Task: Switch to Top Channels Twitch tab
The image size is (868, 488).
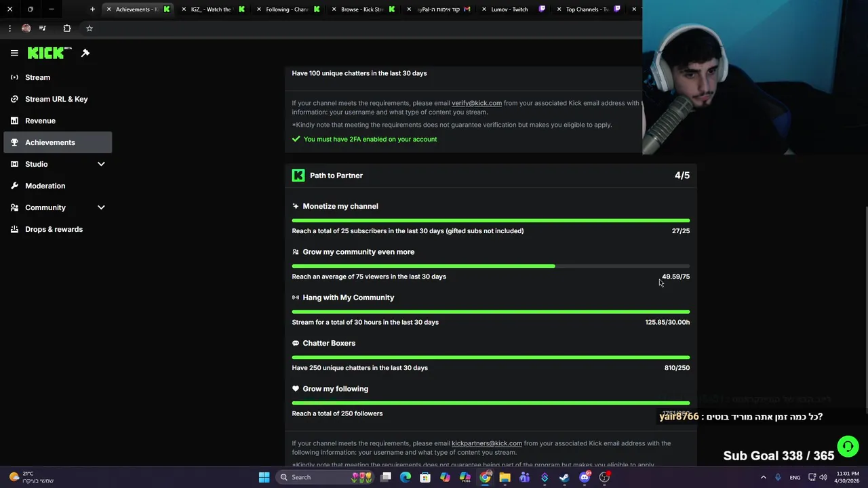Action: pos(588,9)
